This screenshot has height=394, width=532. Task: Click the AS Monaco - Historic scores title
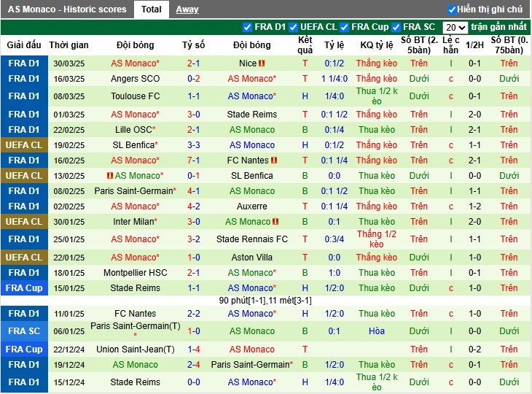pyautogui.click(x=67, y=9)
